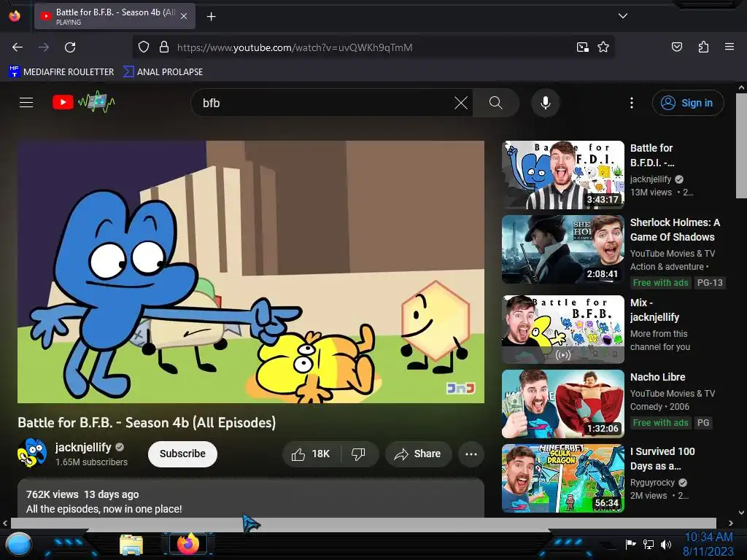Open a new browser tab
Screen dimensions: 747x560
211,17
